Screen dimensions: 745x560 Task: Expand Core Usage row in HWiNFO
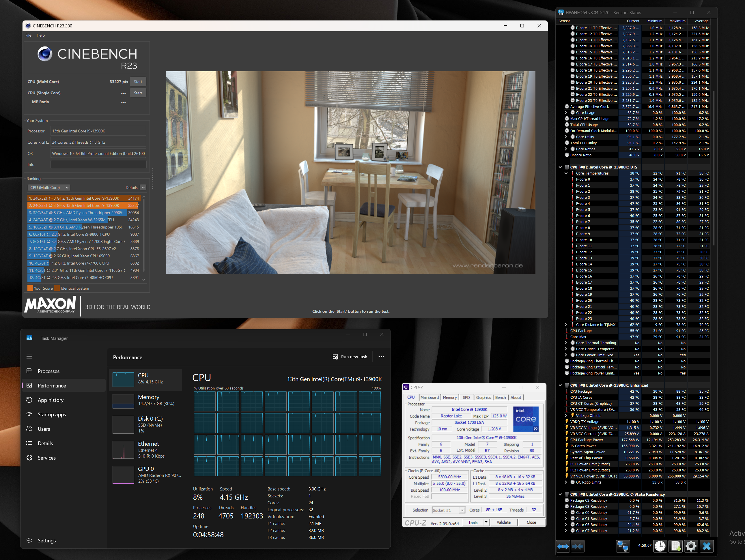(x=566, y=113)
